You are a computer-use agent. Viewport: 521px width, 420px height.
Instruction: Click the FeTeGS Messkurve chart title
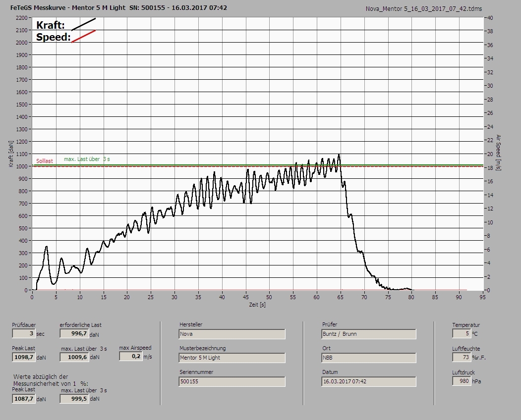coord(118,7)
